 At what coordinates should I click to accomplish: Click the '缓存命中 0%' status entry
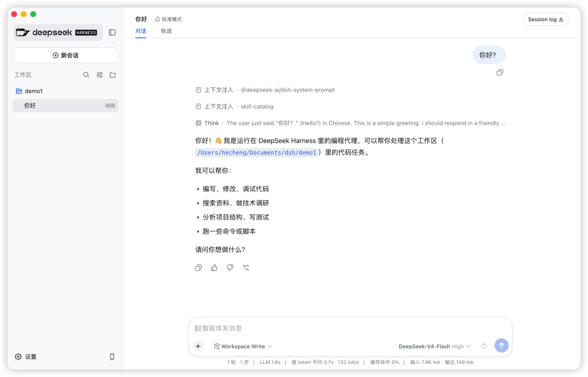tap(384, 362)
